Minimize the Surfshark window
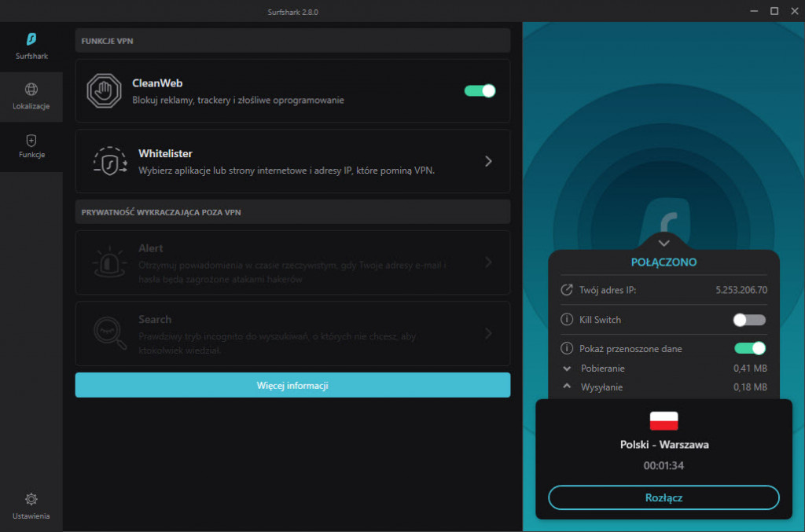The height and width of the screenshot is (532, 805). coord(754,11)
